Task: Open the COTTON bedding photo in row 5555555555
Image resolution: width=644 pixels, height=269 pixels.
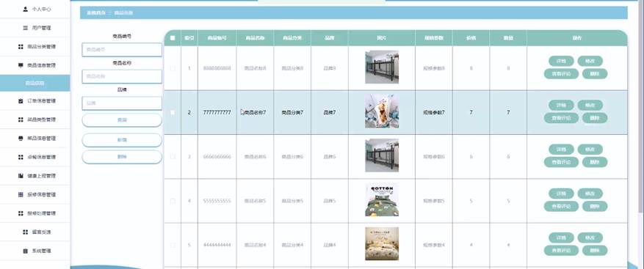Action: [382, 199]
